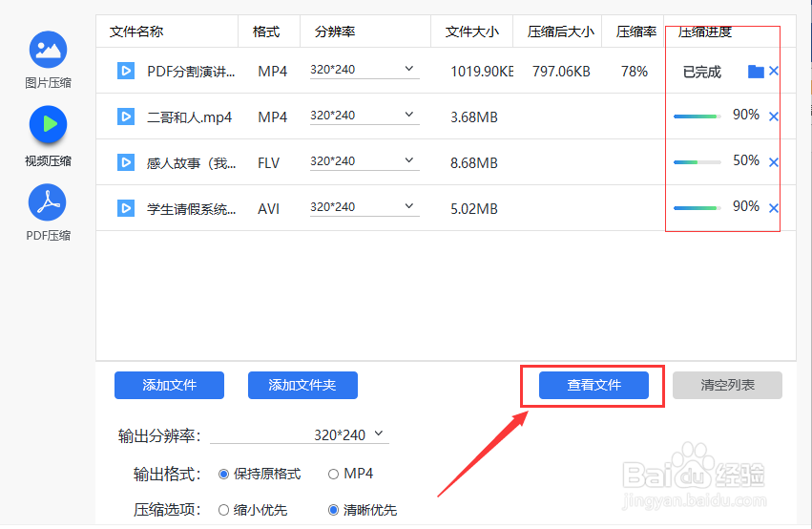Screen dimensions: 812x529
Task: Remove the PDF分割演讲 row with X
Action: [x=774, y=71]
